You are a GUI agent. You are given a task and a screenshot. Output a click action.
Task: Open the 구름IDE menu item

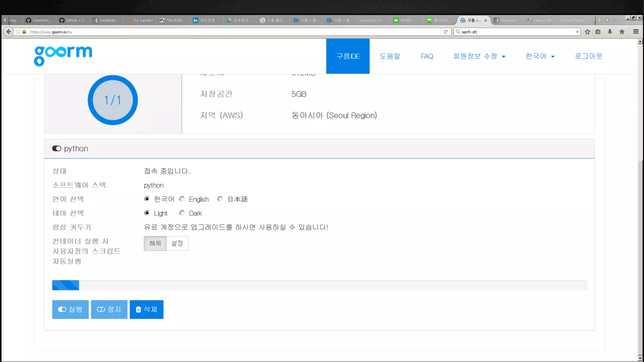[x=348, y=56]
